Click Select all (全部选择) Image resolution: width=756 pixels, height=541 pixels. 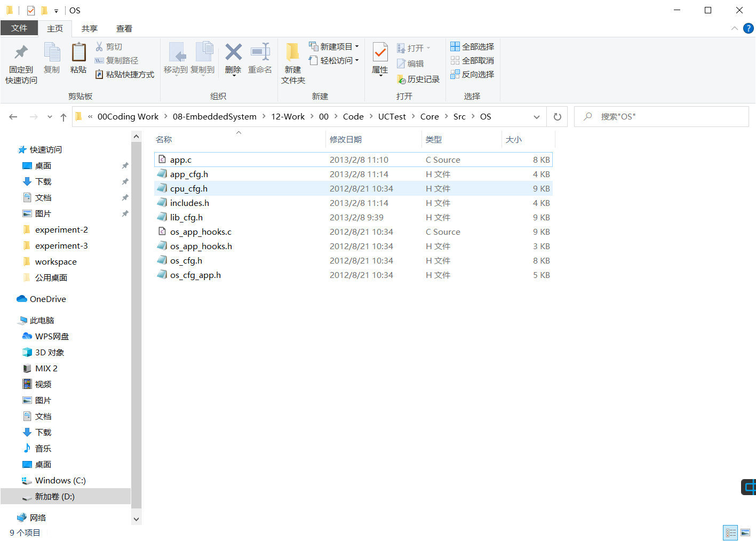coord(473,47)
